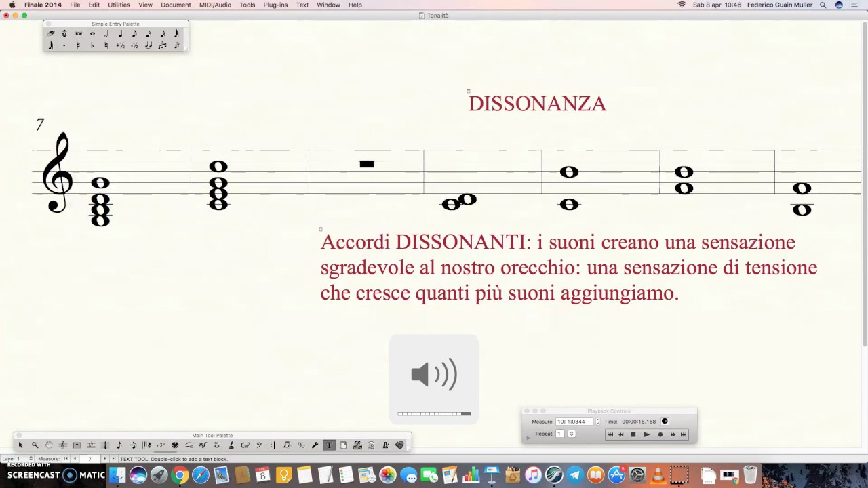Select the half note duration
The image size is (868, 488).
106,33
